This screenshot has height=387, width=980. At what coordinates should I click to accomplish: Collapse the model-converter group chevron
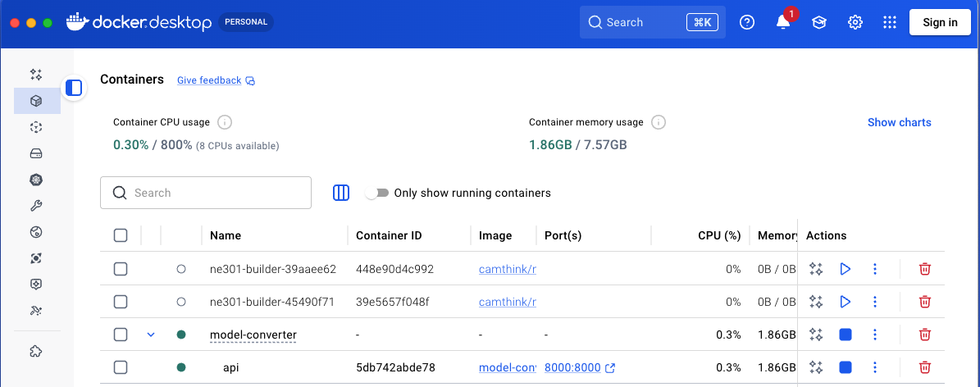(x=151, y=335)
